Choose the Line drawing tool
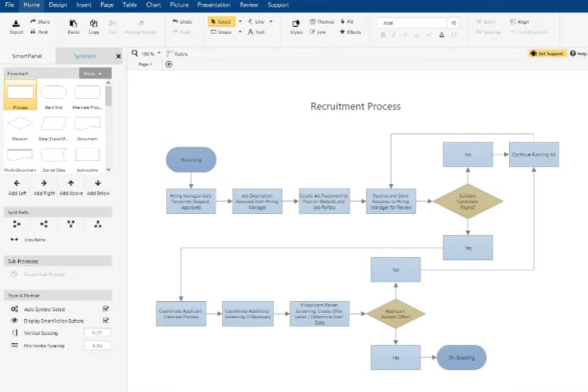 tap(256, 21)
